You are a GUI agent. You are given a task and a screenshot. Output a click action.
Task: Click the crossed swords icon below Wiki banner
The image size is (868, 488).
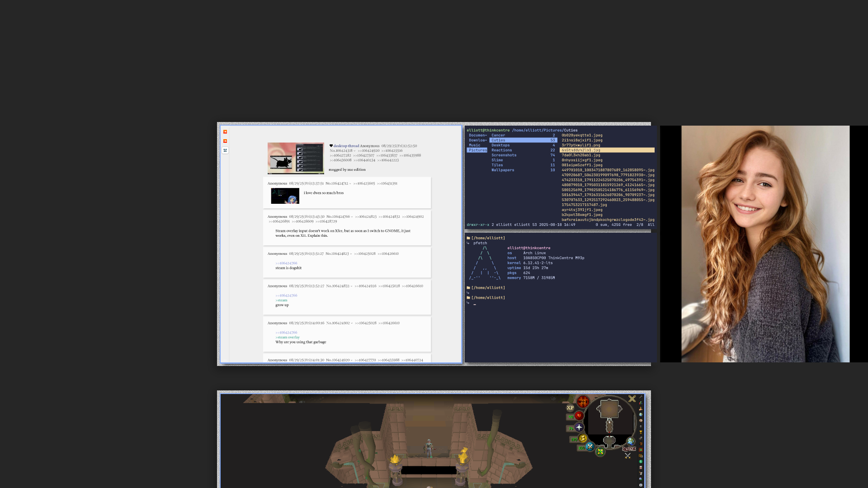point(627,455)
